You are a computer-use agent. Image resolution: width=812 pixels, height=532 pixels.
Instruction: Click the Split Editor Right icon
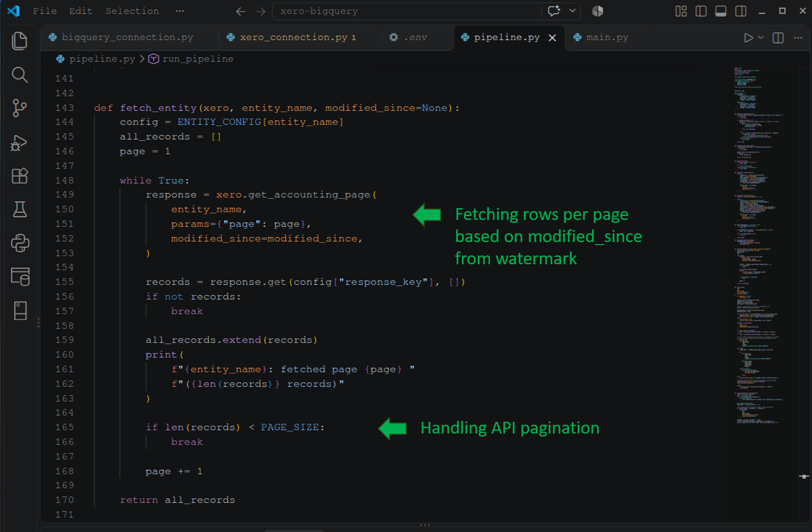tap(778, 37)
